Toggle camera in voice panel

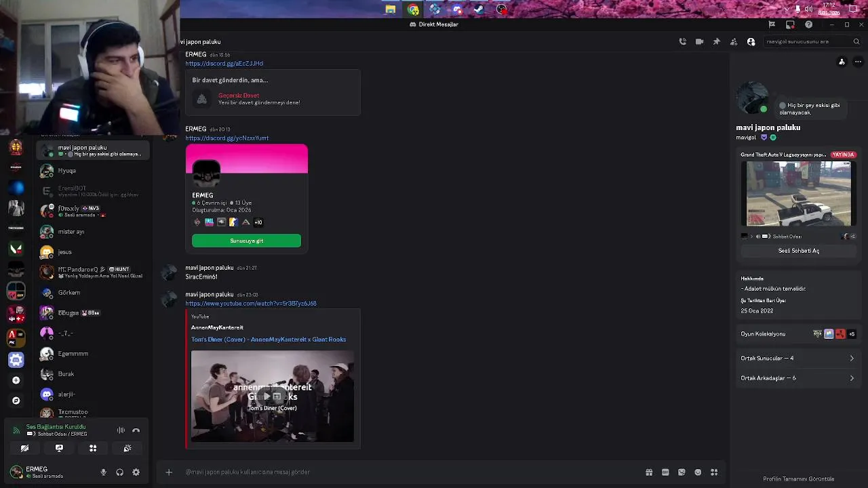click(x=24, y=448)
